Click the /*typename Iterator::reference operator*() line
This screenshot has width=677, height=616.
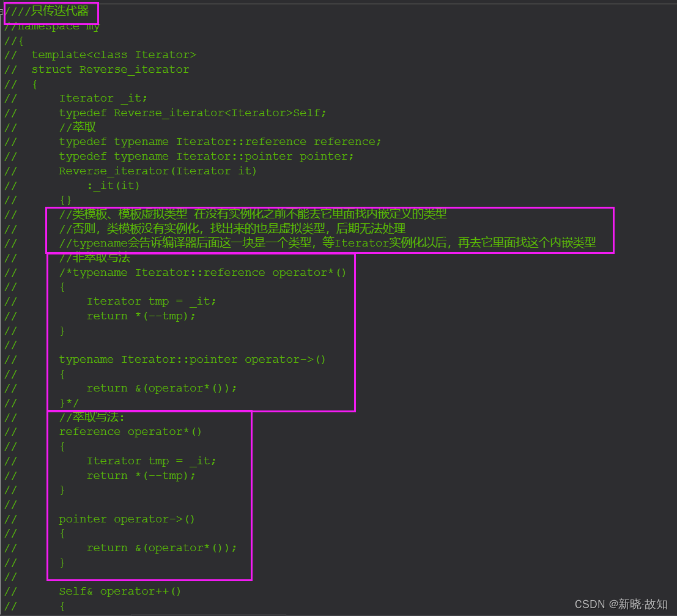pyautogui.click(x=202, y=273)
